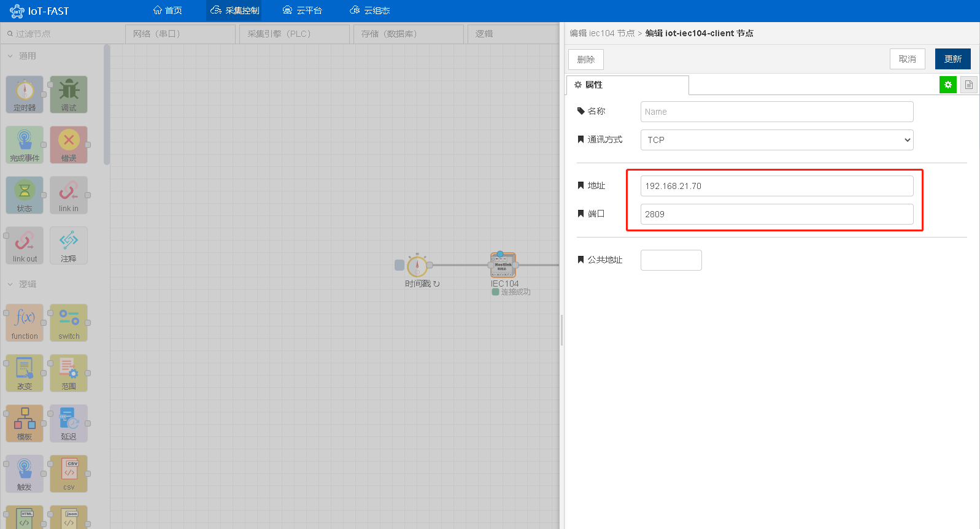Click the green gear properties icon
This screenshot has width=980, height=529.
[x=948, y=85]
